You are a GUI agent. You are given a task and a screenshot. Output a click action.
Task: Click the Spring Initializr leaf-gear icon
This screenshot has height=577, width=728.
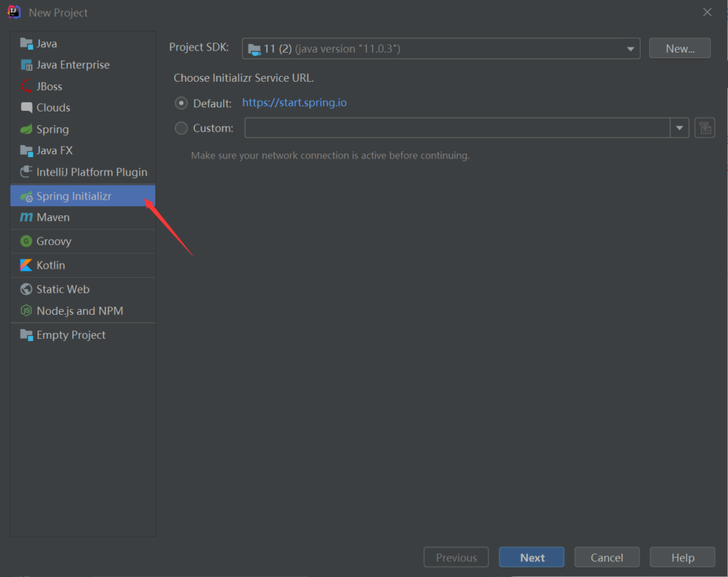pyautogui.click(x=26, y=196)
